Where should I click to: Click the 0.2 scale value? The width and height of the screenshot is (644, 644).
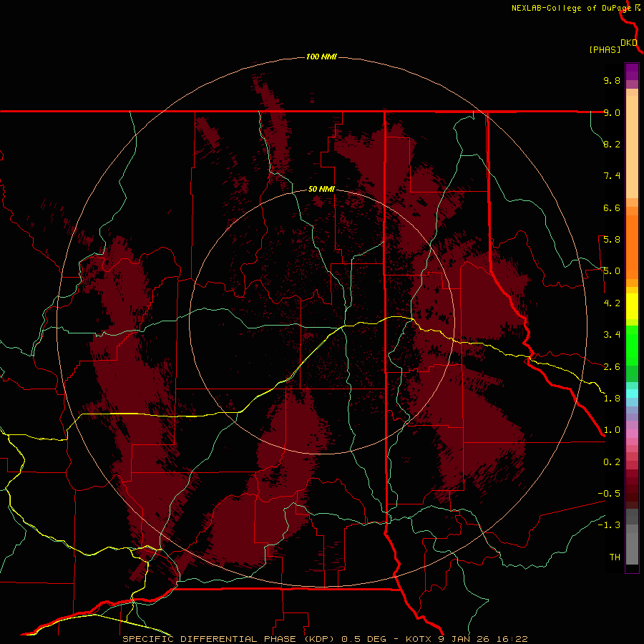coord(612,462)
